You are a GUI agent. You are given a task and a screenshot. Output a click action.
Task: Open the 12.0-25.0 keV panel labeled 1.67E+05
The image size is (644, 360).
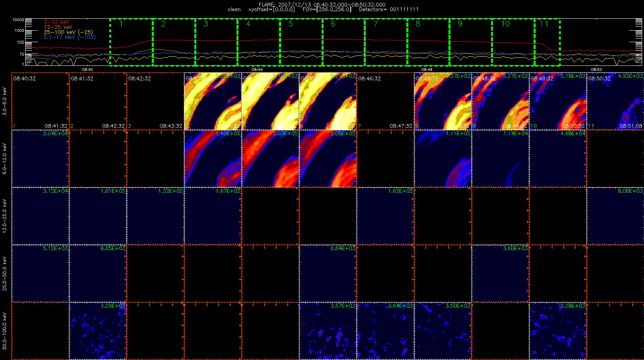point(213,216)
